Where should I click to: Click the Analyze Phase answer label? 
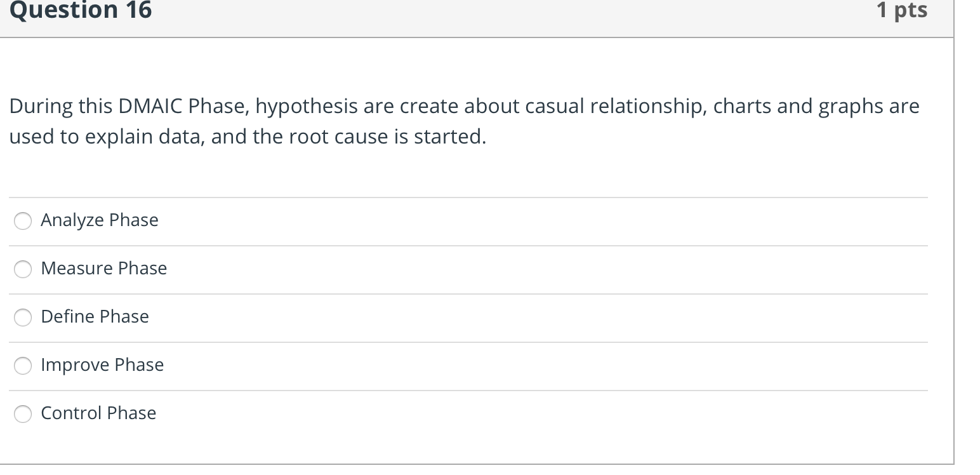[99, 220]
